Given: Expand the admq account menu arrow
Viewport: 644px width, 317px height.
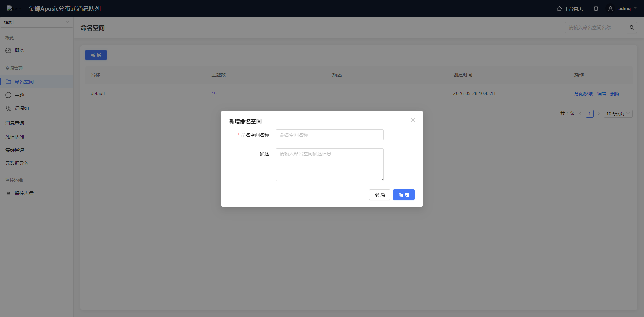Looking at the screenshot, I should (x=635, y=8).
